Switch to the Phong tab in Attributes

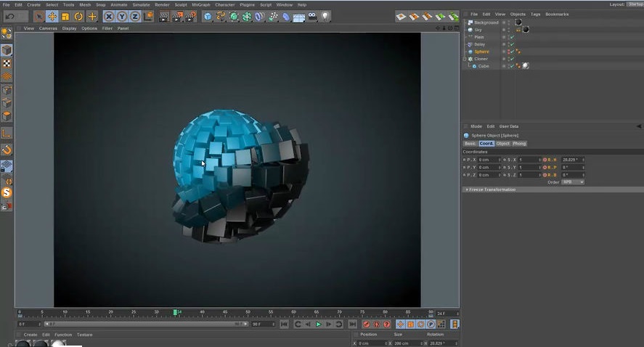pos(519,143)
